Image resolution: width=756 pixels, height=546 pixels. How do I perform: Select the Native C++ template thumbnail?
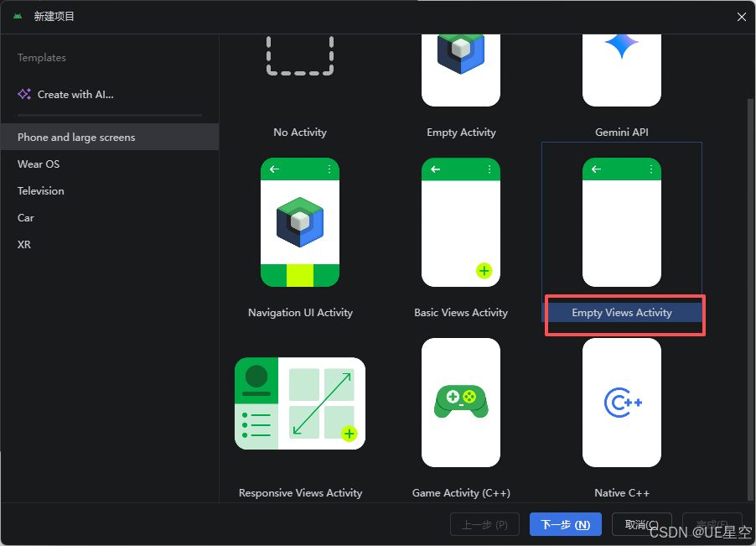(622, 403)
